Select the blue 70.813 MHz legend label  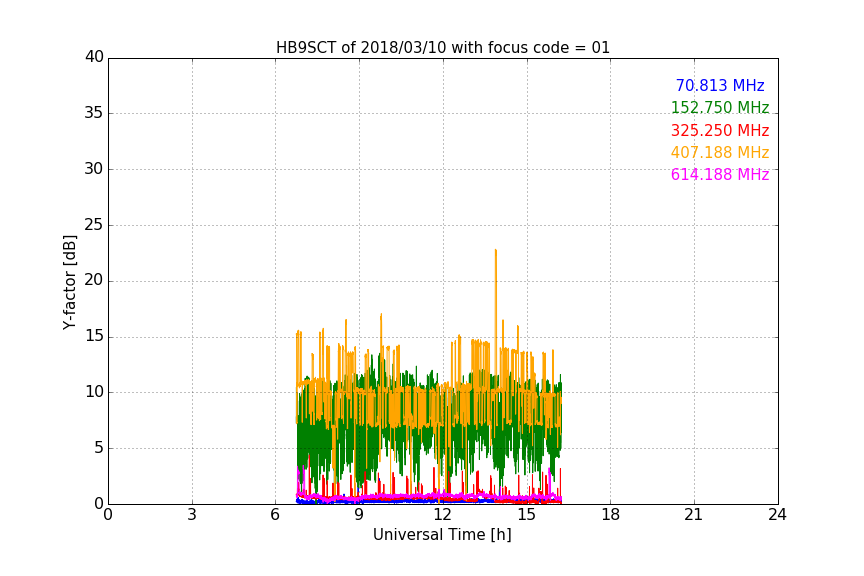(720, 85)
